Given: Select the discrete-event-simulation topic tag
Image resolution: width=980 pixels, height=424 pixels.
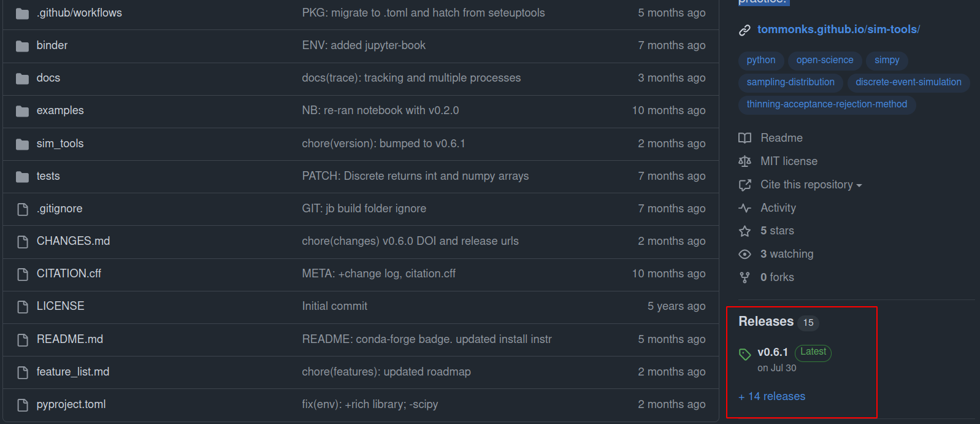Looking at the screenshot, I should click(908, 82).
